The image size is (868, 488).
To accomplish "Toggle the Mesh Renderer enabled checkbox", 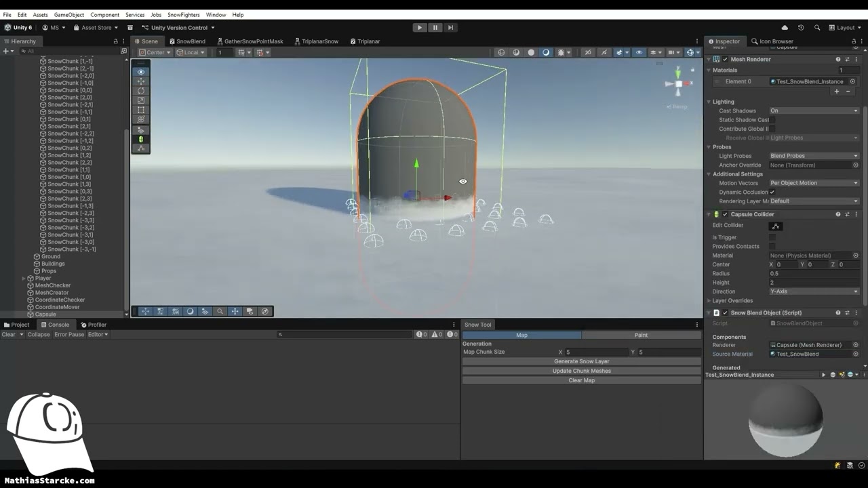I will click(725, 60).
